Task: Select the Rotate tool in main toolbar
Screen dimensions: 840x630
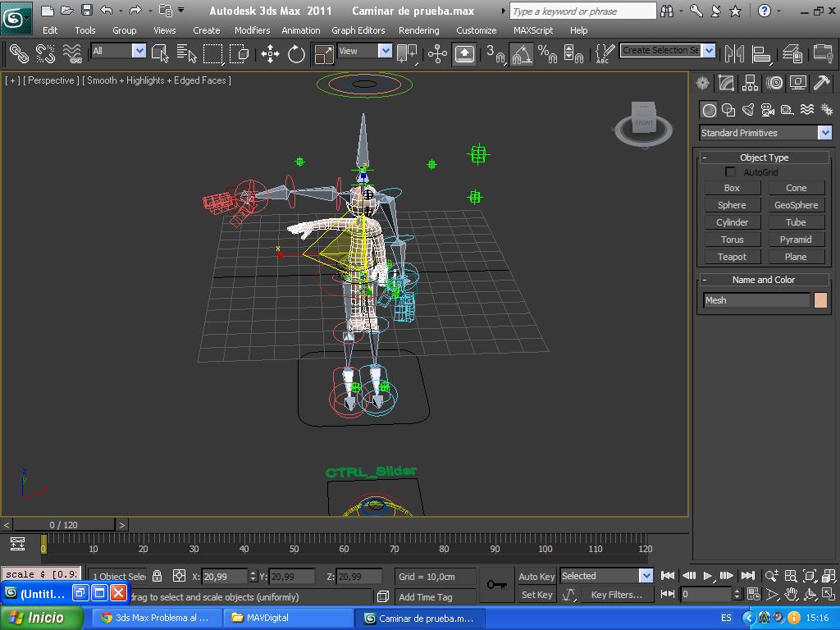Action: [296, 54]
